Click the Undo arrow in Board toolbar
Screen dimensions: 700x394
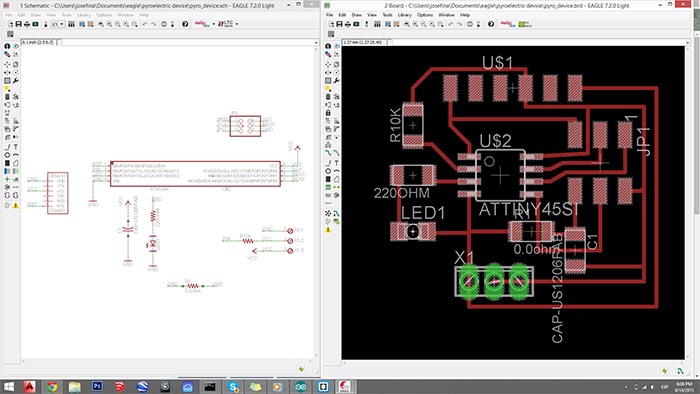(450, 24)
